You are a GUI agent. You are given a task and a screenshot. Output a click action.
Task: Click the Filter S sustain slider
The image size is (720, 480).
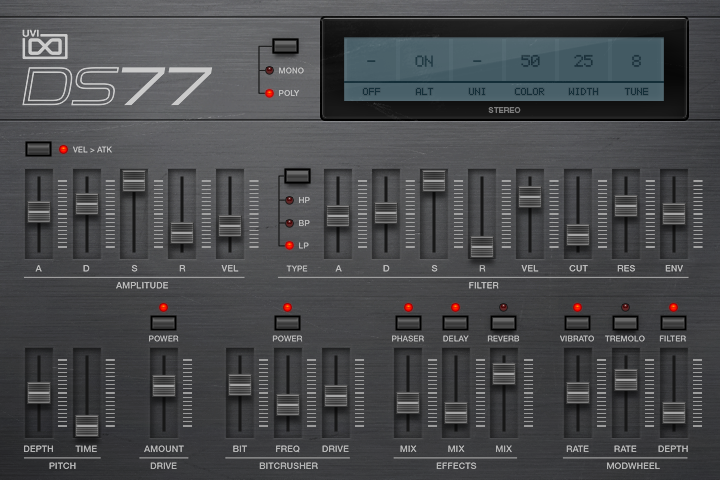(x=434, y=181)
